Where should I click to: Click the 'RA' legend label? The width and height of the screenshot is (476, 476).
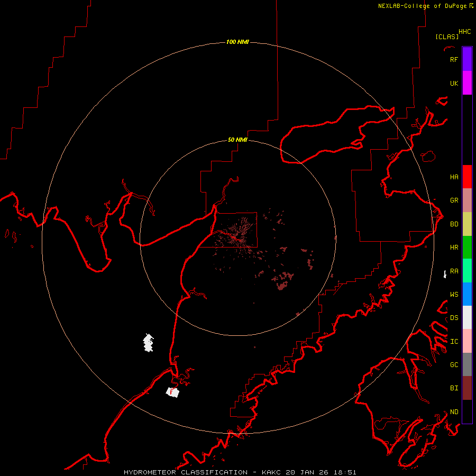[x=454, y=271]
